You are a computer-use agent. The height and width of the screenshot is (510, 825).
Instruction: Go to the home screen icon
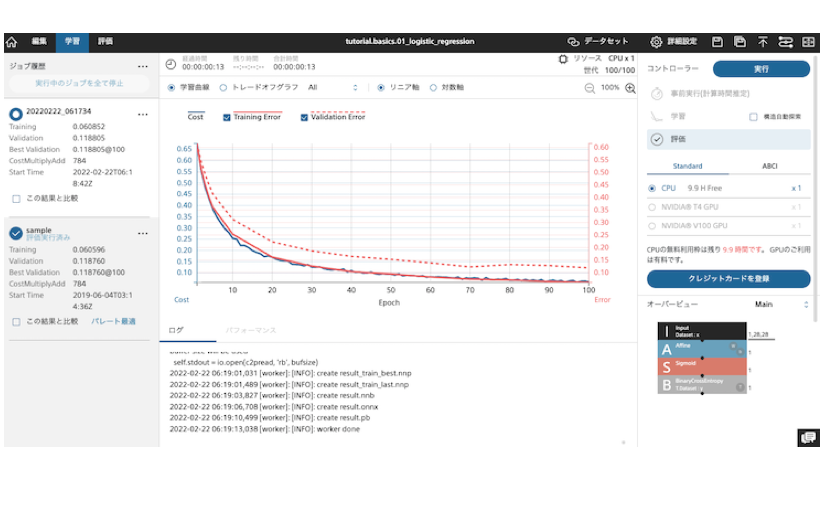click(x=12, y=42)
